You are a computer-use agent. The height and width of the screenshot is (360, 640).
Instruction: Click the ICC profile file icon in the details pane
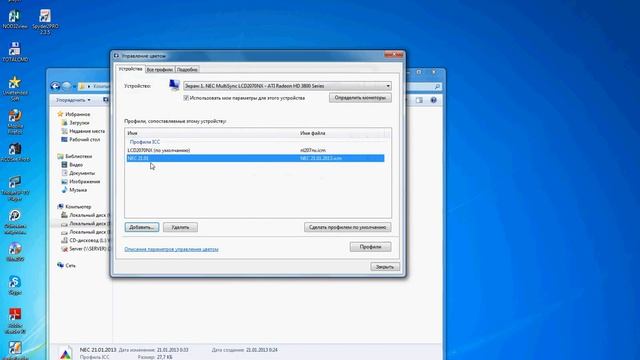(x=65, y=353)
